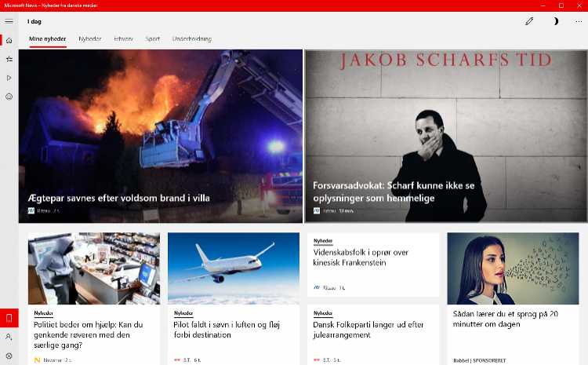This screenshot has width=588, height=365.
Task: Click B.T. source icon under Dansk Folkeparti
Action: click(x=317, y=360)
